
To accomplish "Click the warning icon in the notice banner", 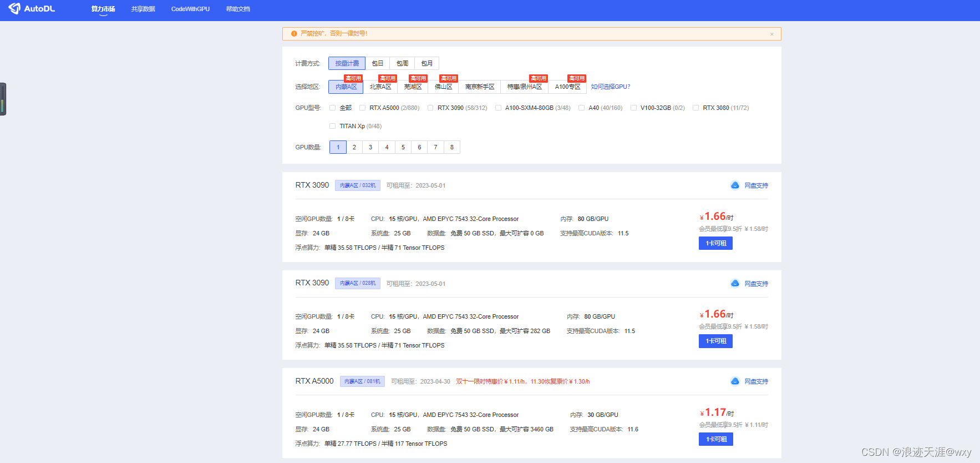I will [294, 34].
